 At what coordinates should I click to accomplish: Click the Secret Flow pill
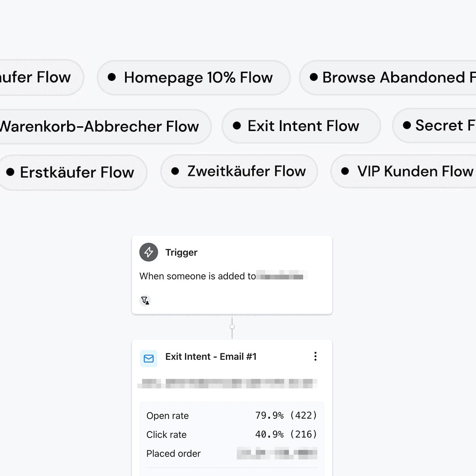[436, 126]
